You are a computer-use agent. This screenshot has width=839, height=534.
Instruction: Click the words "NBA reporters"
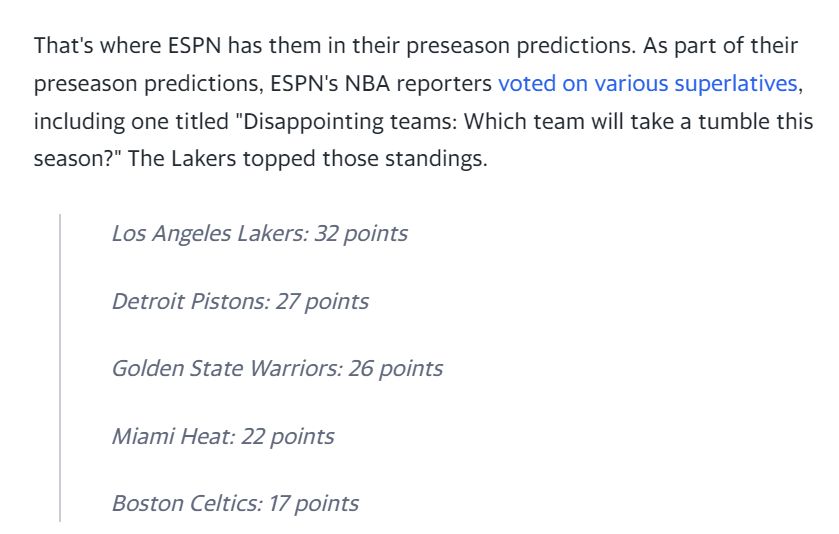[x=418, y=83]
